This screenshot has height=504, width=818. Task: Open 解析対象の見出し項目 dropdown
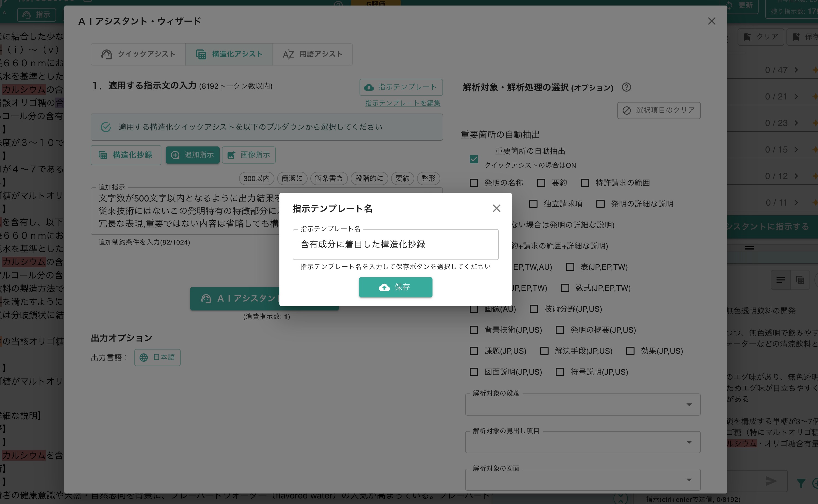(x=583, y=442)
